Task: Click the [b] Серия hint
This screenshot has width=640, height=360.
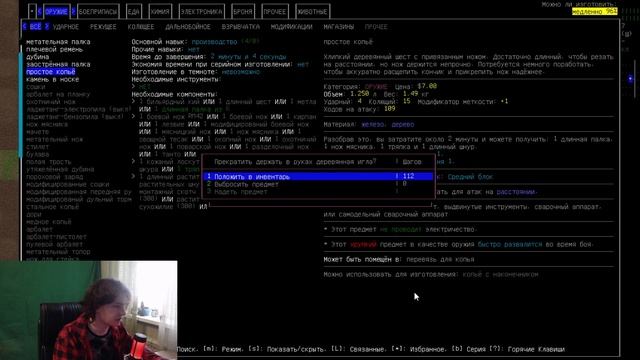Action: [469, 349]
